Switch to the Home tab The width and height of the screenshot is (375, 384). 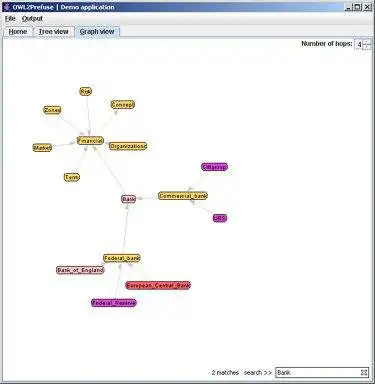(18, 32)
